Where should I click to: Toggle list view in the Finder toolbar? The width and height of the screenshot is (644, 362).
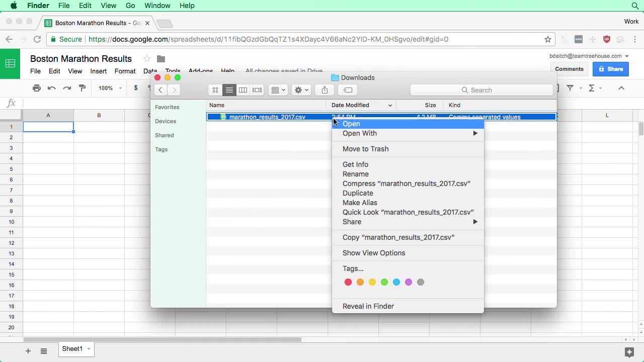click(229, 89)
